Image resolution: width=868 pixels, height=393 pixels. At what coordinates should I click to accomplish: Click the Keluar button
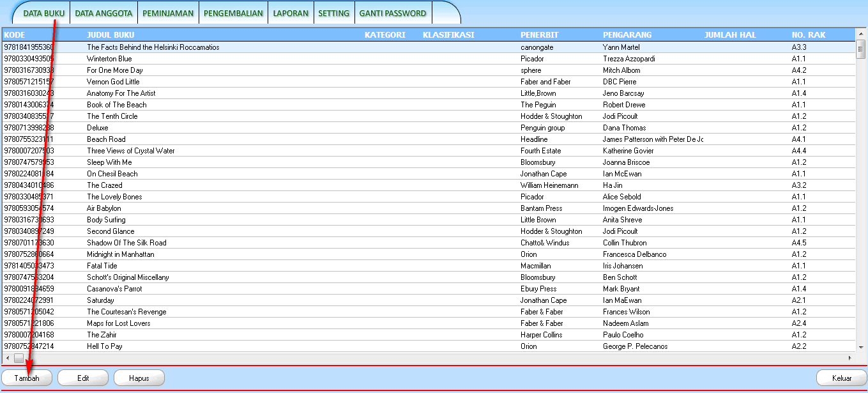[842, 378]
